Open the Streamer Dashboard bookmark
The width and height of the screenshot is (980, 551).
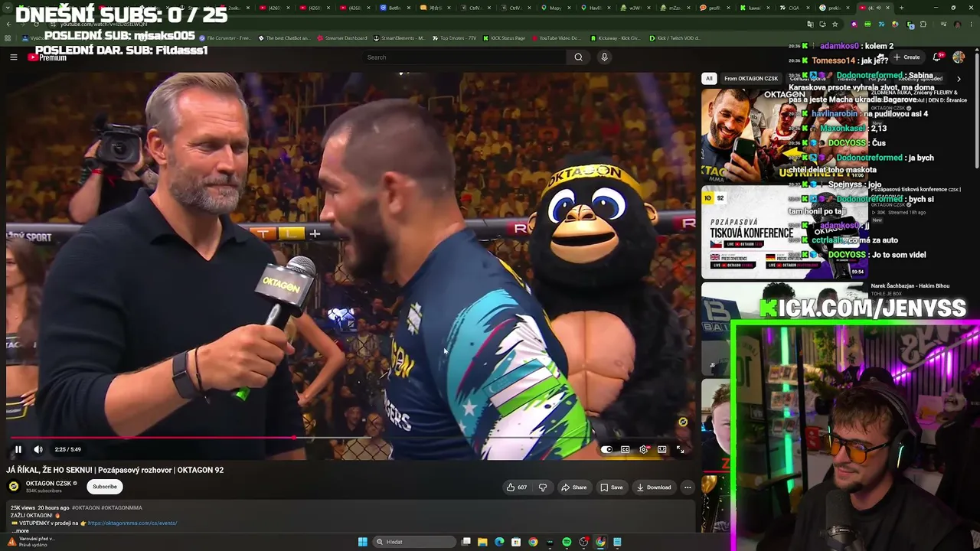tap(341, 37)
